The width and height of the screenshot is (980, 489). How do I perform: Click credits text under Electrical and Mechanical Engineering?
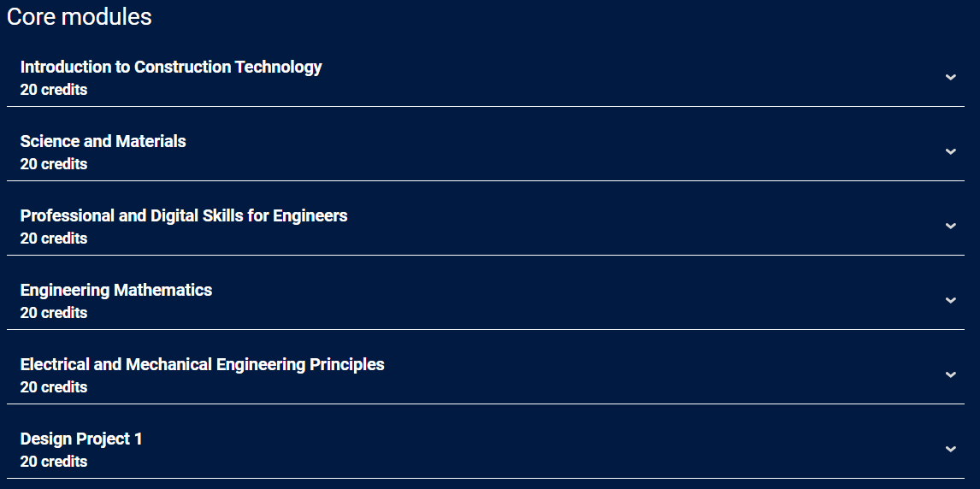pyautogui.click(x=54, y=387)
